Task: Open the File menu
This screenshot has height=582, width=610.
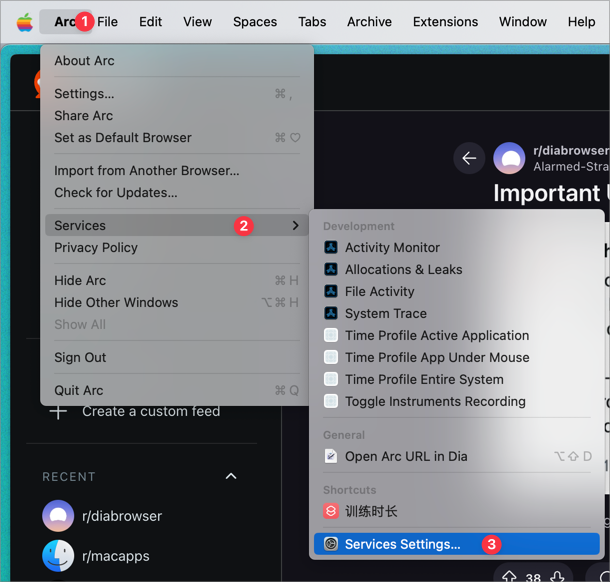Action: pyautogui.click(x=107, y=22)
